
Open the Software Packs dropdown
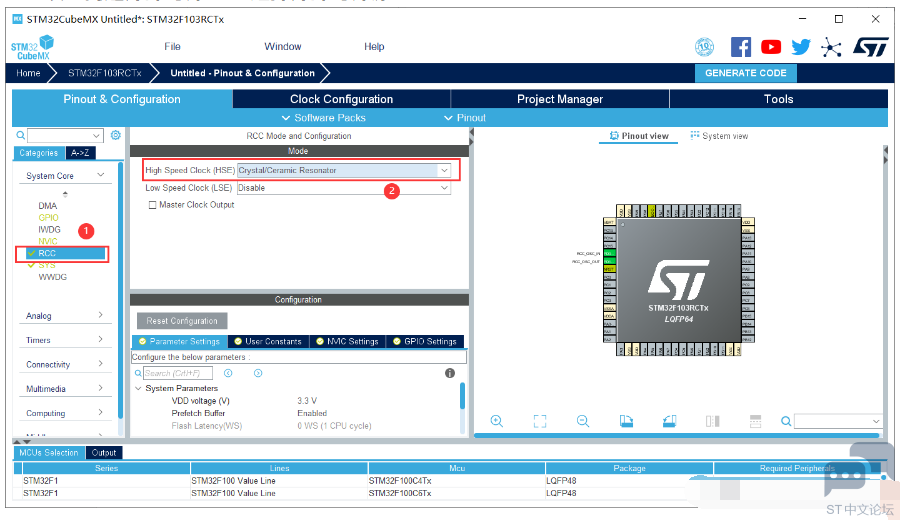(324, 117)
